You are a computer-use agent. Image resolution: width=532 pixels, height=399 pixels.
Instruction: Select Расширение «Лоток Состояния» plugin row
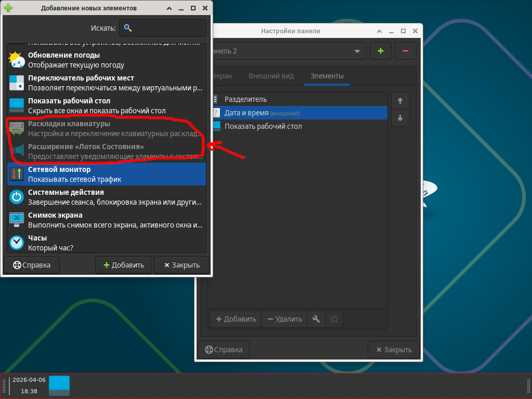[x=107, y=151]
